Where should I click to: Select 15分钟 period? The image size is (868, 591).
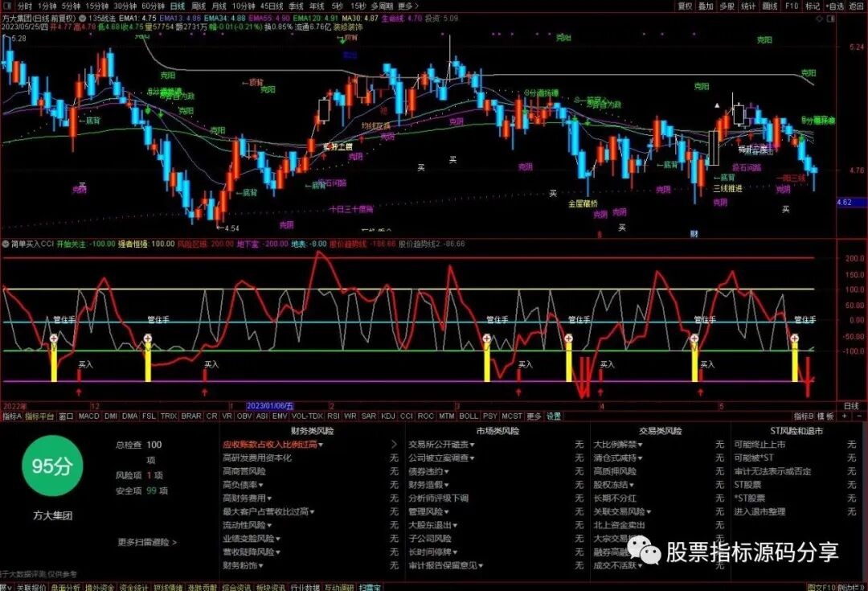coord(97,6)
